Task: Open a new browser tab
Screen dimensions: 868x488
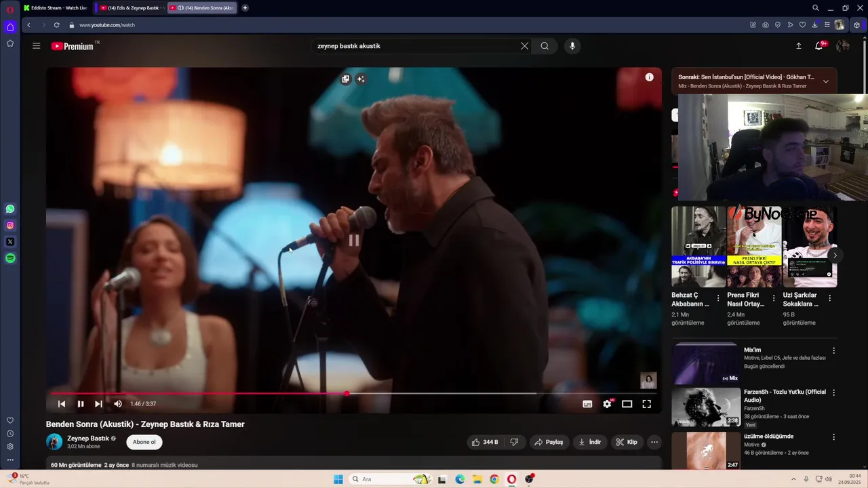Action: [245, 8]
